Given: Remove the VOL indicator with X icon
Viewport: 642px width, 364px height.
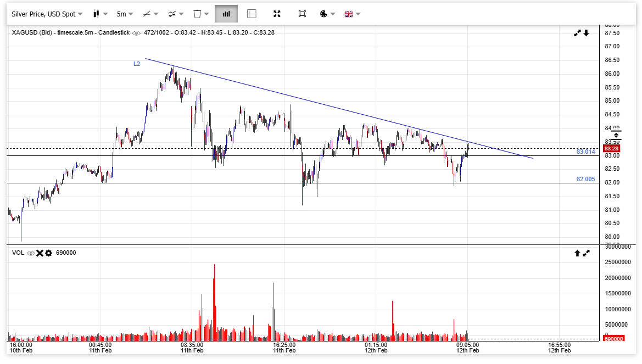Looking at the screenshot, I should tap(40, 253).
